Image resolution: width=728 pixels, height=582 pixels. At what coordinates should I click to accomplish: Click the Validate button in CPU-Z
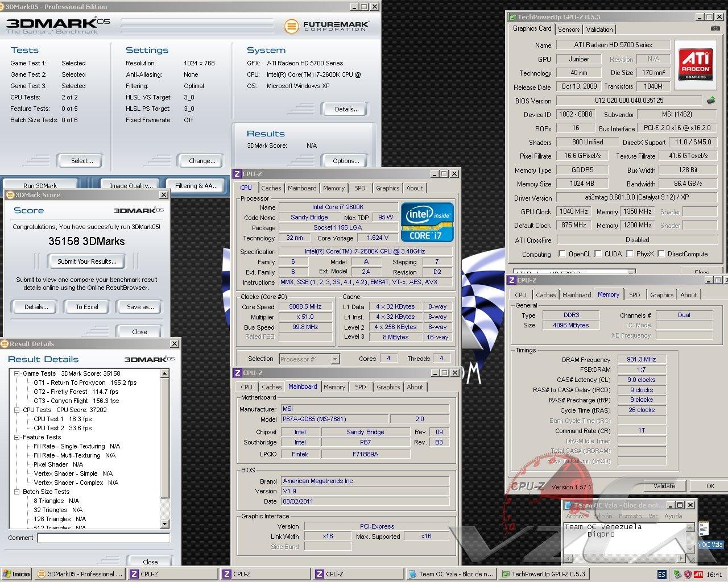click(x=664, y=486)
